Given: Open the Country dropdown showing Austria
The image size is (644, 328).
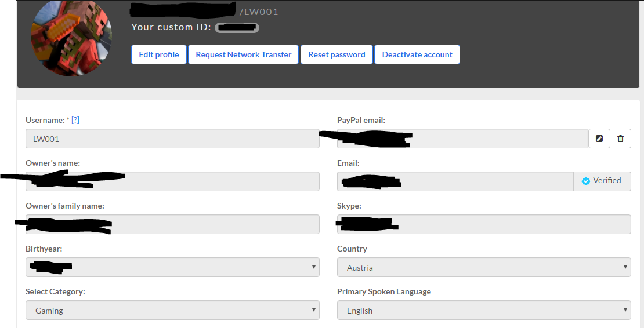Looking at the screenshot, I should [483, 267].
